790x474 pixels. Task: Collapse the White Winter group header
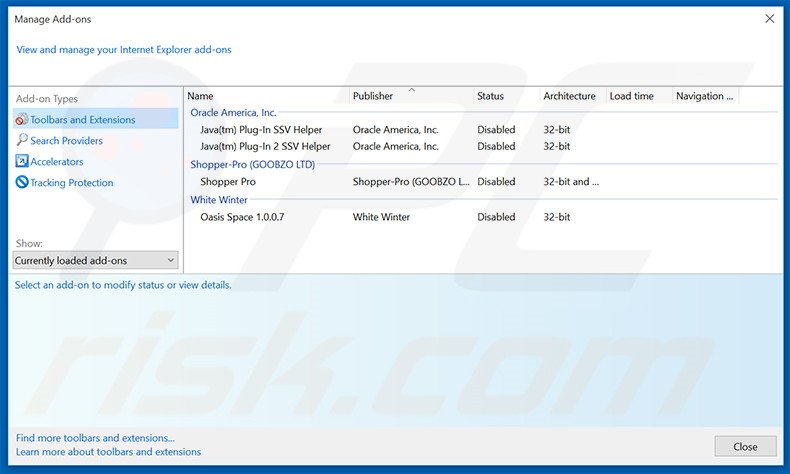click(x=219, y=199)
